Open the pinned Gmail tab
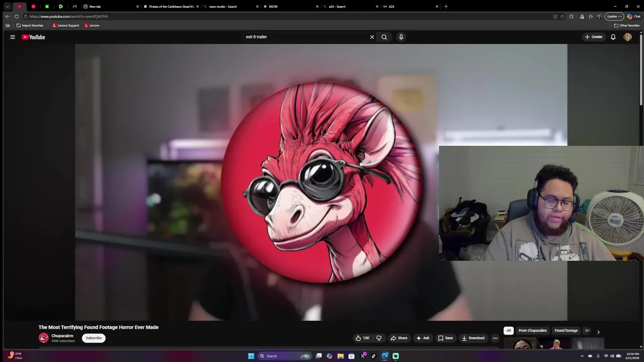644x362 pixels. click(x=74, y=7)
